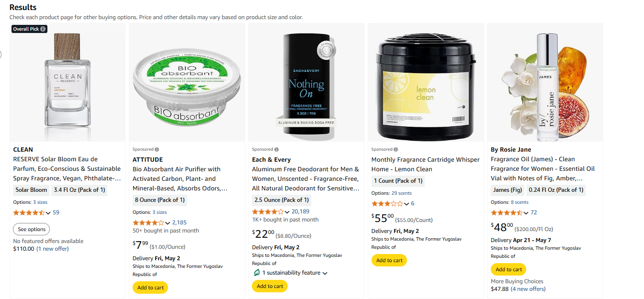Open the CLEAN RESERVE perfume bottle image
Screen dimensions: 644x299
coord(68,82)
